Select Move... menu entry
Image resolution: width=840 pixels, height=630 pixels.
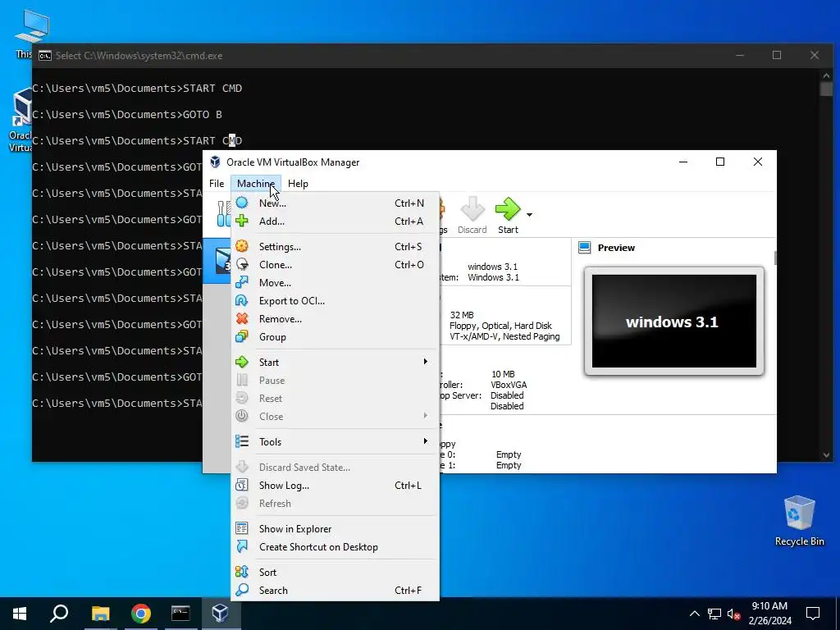click(x=336, y=283)
